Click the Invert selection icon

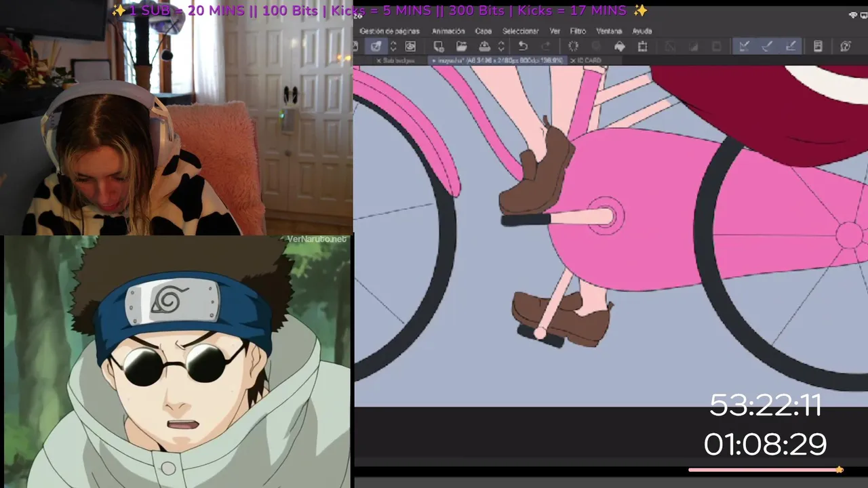[693, 46]
